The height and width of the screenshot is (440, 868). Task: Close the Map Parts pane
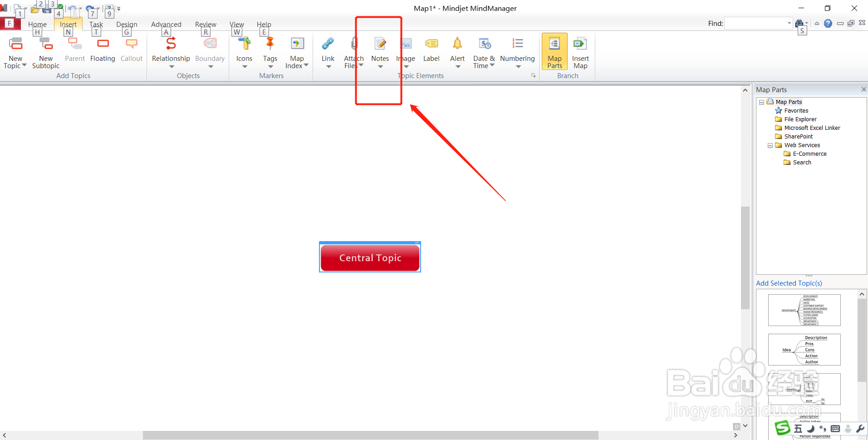(863, 89)
